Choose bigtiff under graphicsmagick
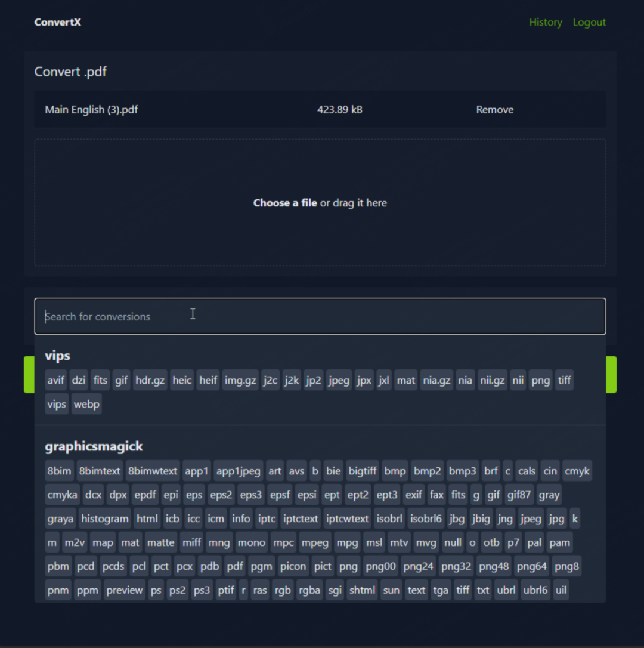The width and height of the screenshot is (644, 648). tap(363, 471)
